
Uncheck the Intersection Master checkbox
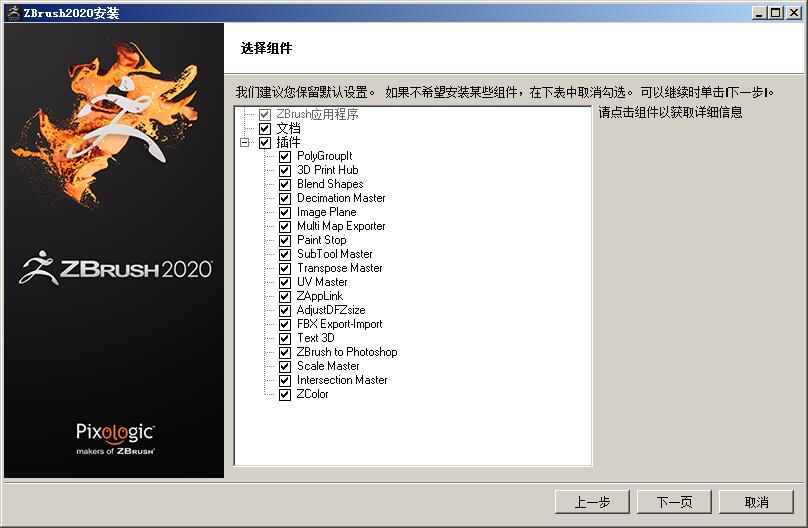click(285, 381)
